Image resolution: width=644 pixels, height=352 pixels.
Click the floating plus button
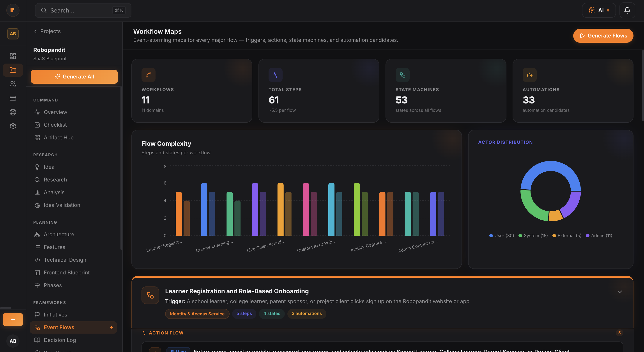click(13, 319)
